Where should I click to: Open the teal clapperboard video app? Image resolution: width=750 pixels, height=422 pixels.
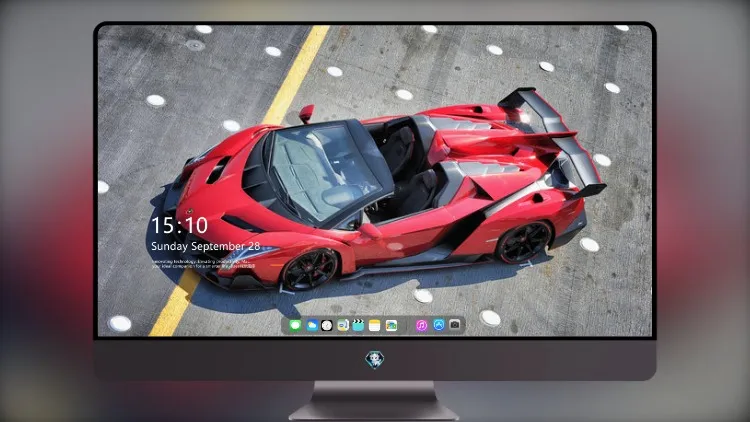coord(358,325)
